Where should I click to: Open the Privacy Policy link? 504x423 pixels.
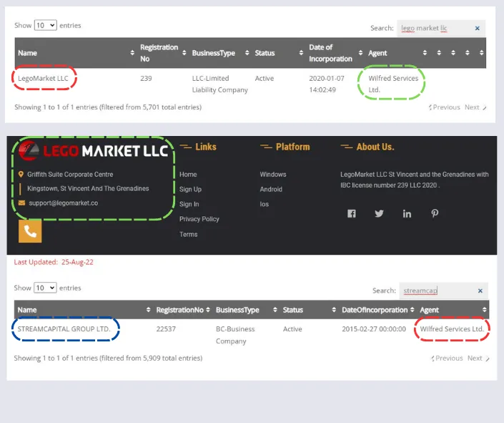point(199,219)
